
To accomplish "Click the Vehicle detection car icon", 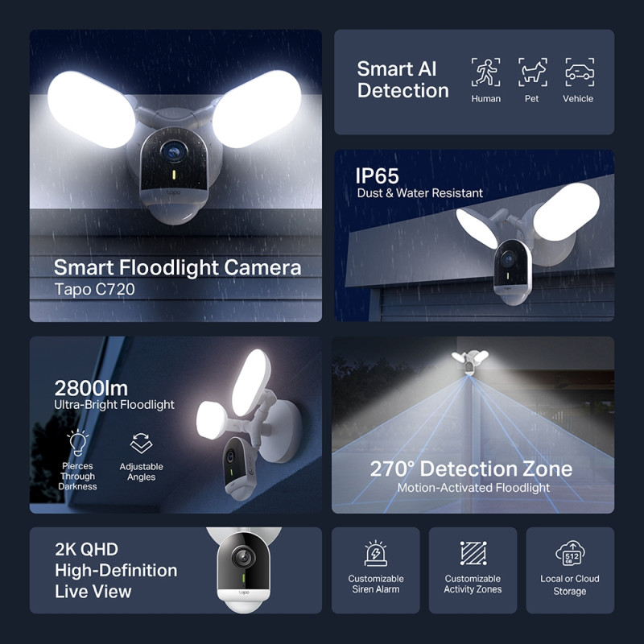I will pos(580,72).
